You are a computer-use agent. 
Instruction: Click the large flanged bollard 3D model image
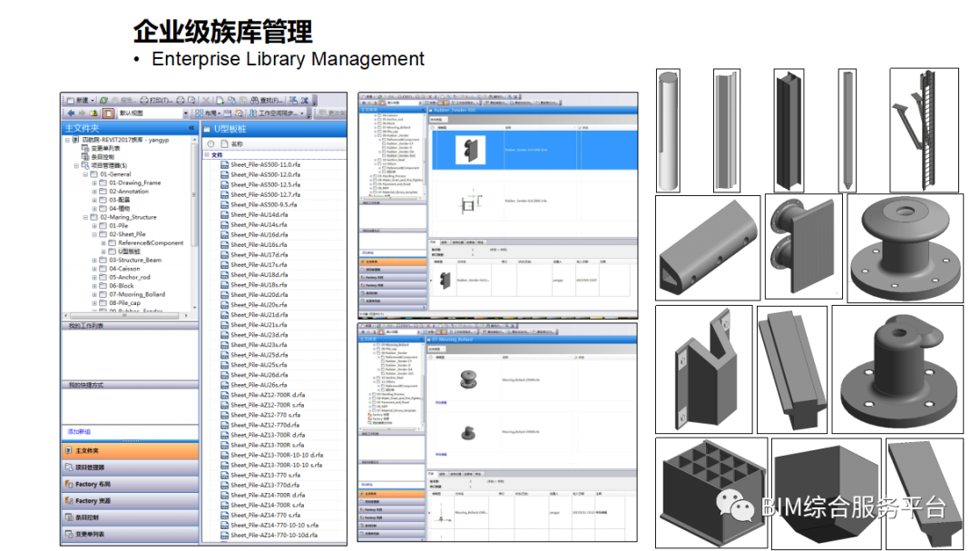point(905,248)
